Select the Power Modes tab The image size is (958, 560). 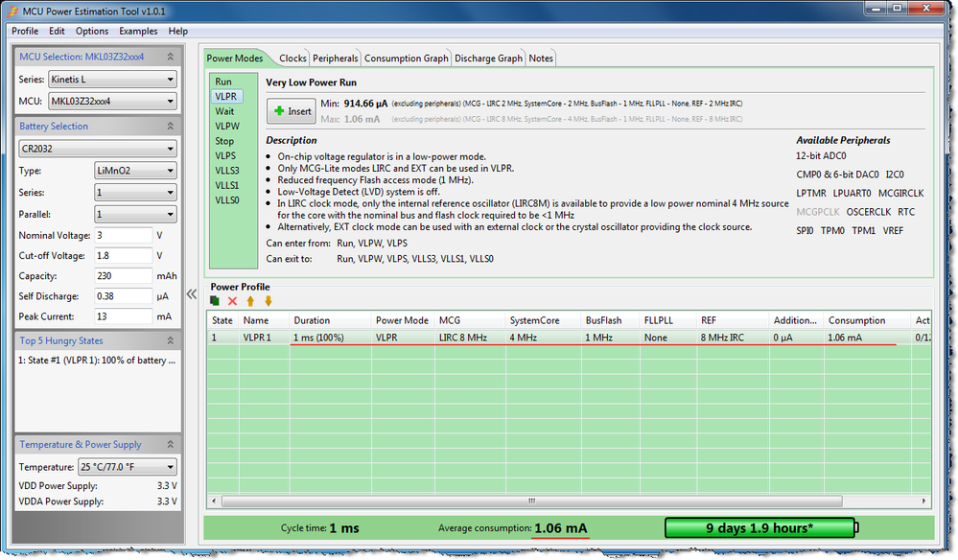click(x=235, y=58)
